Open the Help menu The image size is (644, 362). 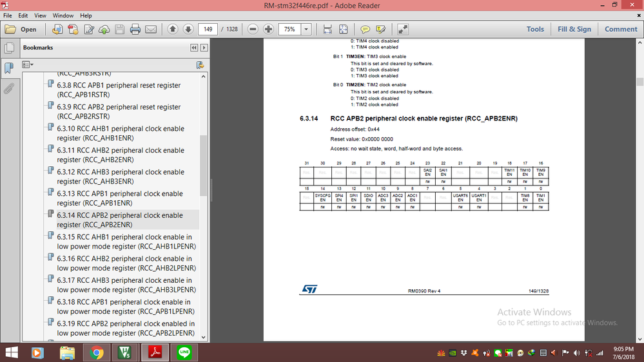pos(86,15)
